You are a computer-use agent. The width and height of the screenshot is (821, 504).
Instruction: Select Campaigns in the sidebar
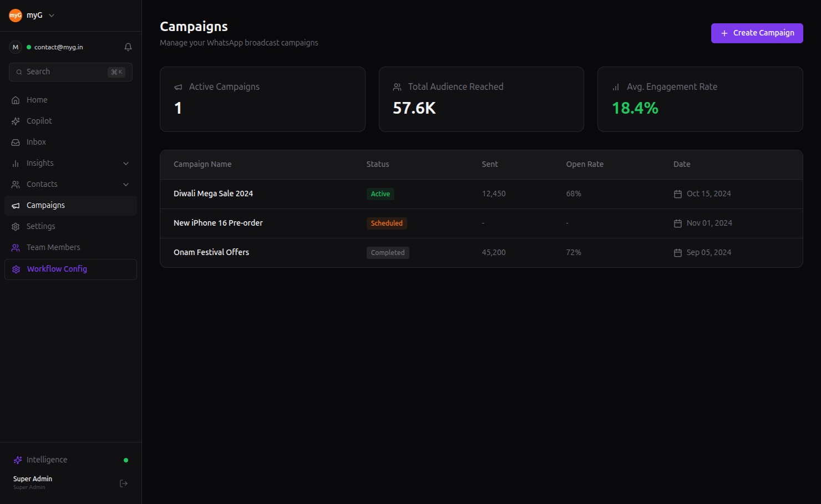coord(70,206)
